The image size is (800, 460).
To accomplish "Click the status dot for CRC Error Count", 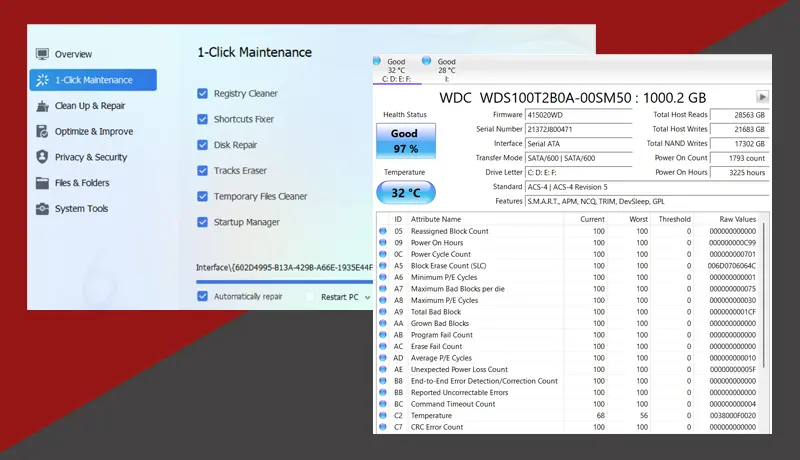I will click(383, 427).
